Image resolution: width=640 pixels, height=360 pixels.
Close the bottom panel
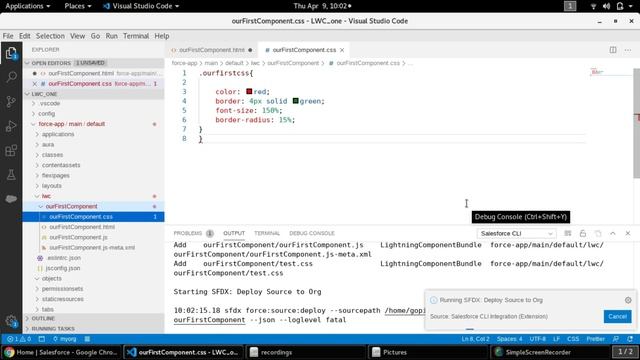tap(628, 233)
